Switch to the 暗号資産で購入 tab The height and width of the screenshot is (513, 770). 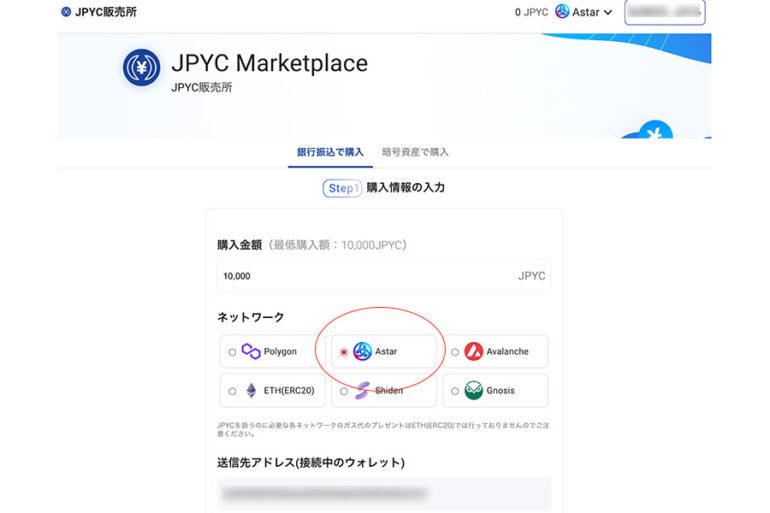(x=415, y=152)
